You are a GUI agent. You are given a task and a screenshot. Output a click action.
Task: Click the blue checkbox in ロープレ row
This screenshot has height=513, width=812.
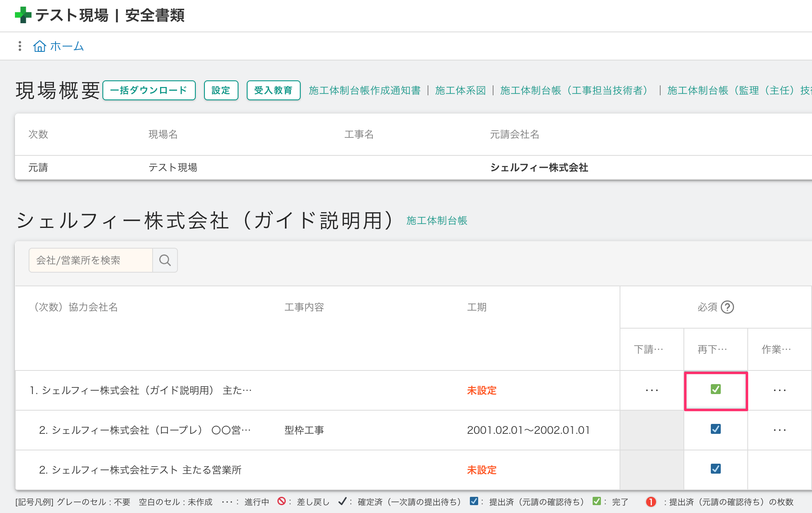click(x=715, y=429)
